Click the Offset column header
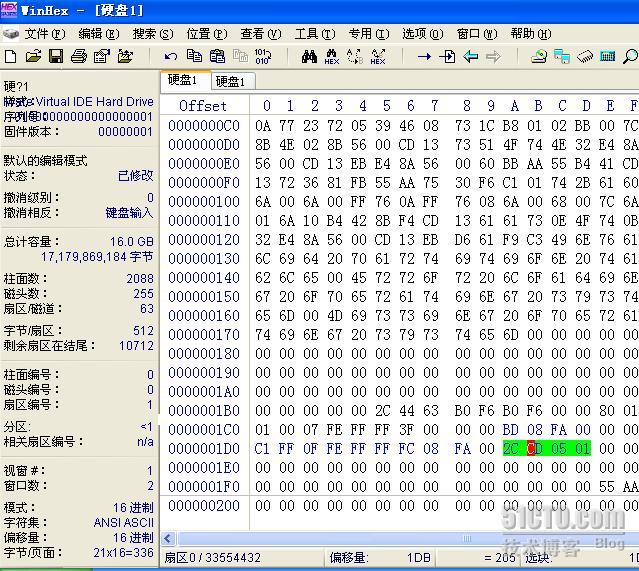 pyautogui.click(x=203, y=105)
